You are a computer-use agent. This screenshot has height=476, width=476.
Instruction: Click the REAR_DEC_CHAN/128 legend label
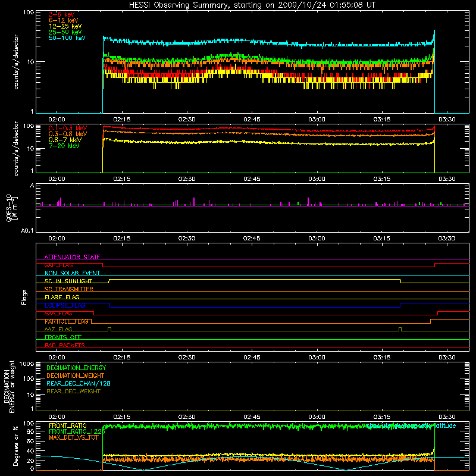pyautogui.click(x=79, y=383)
